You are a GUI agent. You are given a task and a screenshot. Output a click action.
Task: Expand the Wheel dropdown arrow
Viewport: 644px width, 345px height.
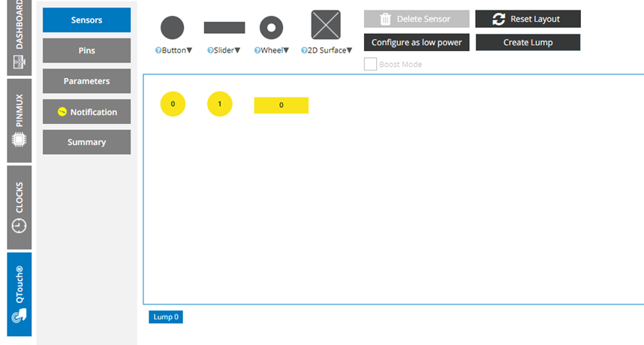pos(285,50)
